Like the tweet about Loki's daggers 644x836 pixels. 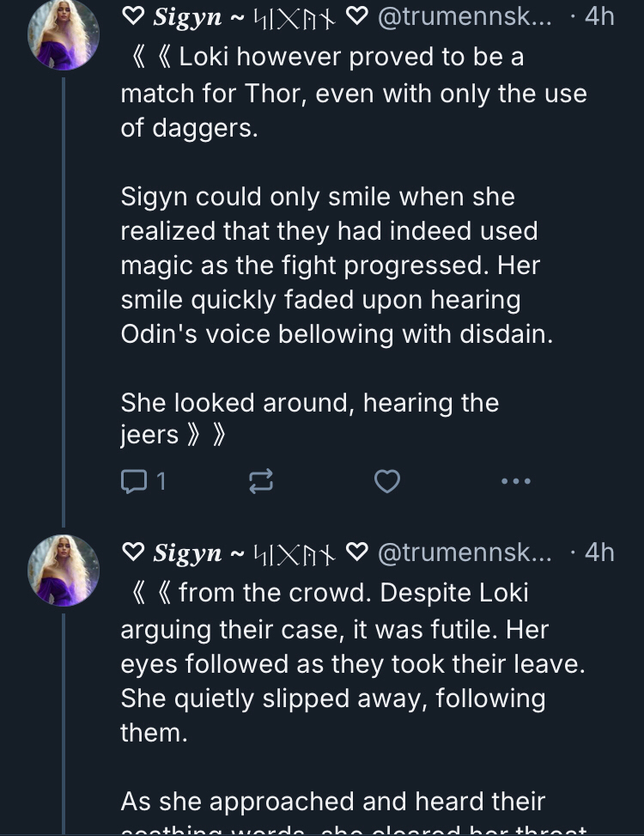(387, 482)
